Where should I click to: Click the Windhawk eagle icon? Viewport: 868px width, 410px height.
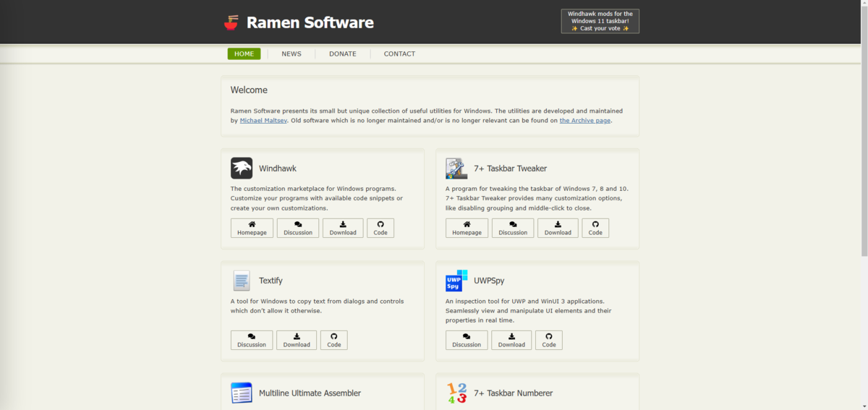[242, 168]
